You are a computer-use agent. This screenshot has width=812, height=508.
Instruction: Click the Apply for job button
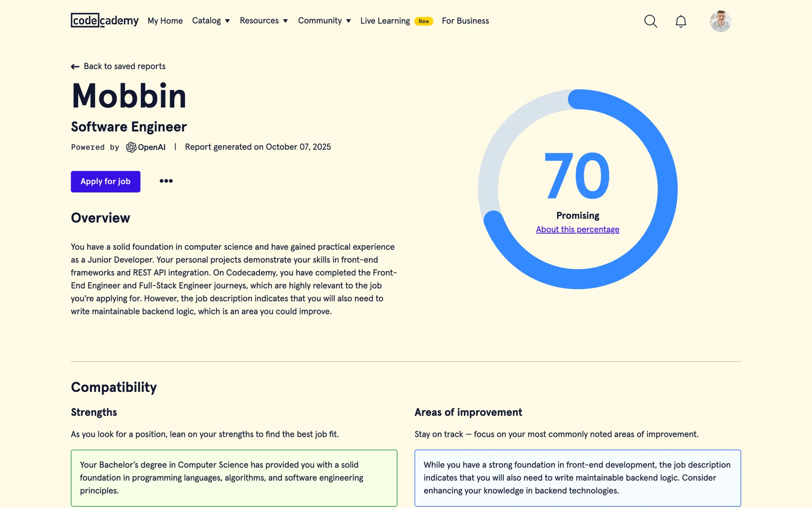tap(105, 182)
